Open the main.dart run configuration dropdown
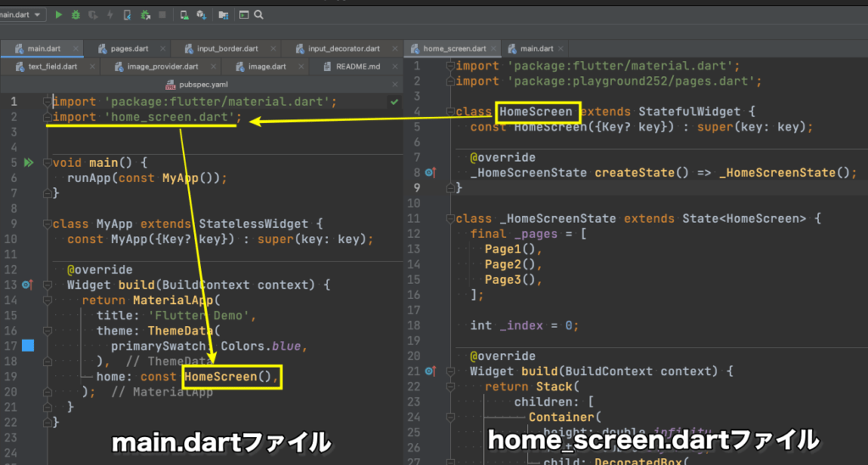The image size is (868, 465). pos(21,15)
